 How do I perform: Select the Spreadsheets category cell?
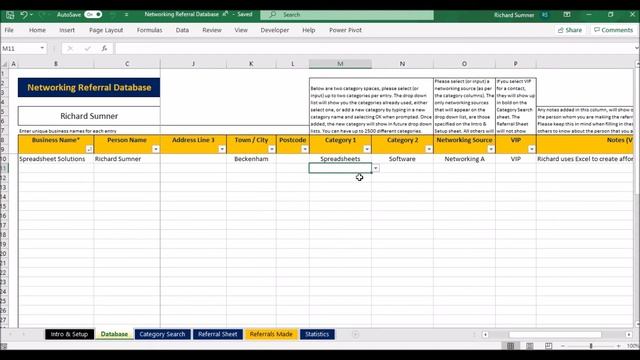tap(340, 159)
